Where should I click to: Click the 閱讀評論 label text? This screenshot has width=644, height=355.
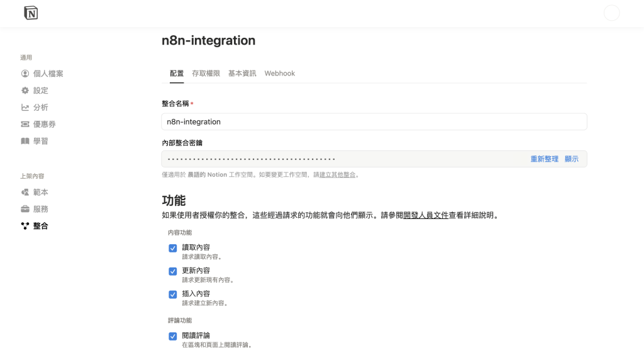click(x=196, y=335)
